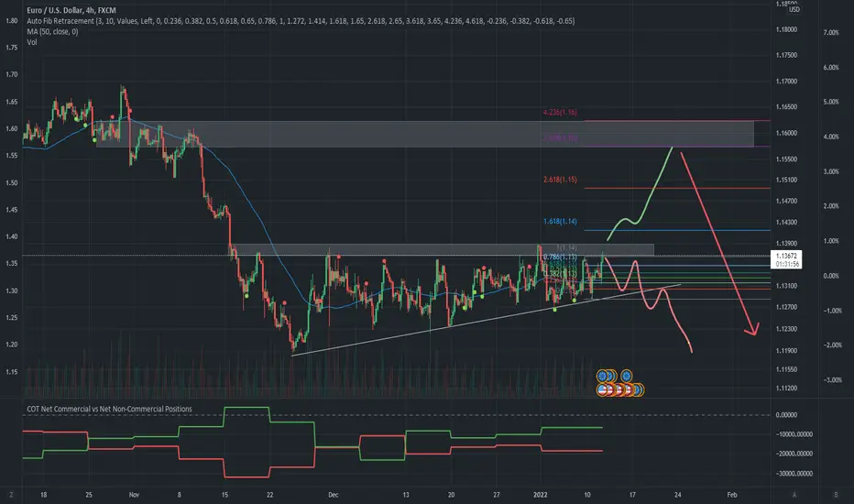The height and width of the screenshot is (504, 854).
Task: Click the 22 date label on time axis
Action: click(270, 495)
